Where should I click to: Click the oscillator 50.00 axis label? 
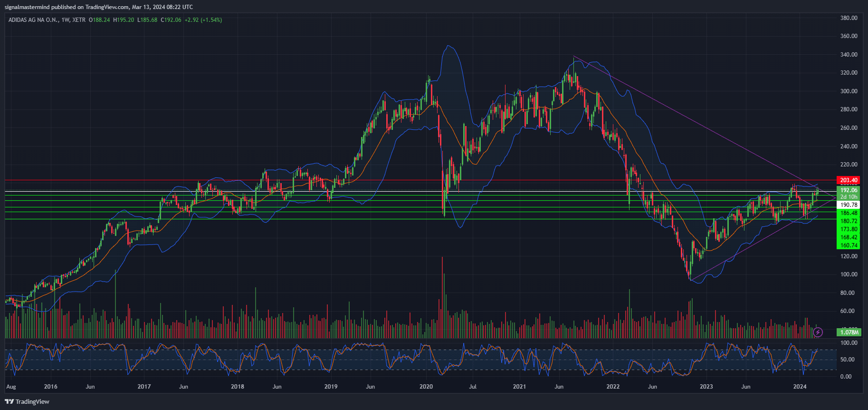click(848, 360)
